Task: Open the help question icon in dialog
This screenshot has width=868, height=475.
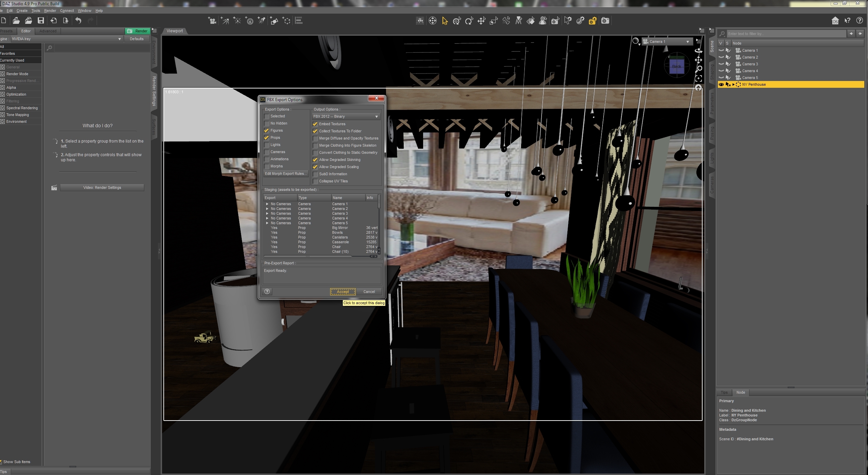Action: tap(267, 292)
